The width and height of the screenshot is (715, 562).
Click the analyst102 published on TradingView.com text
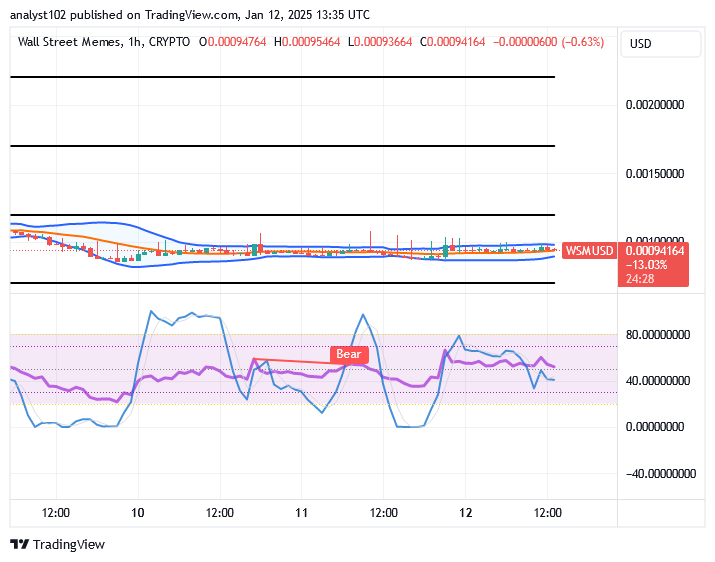[124, 15]
